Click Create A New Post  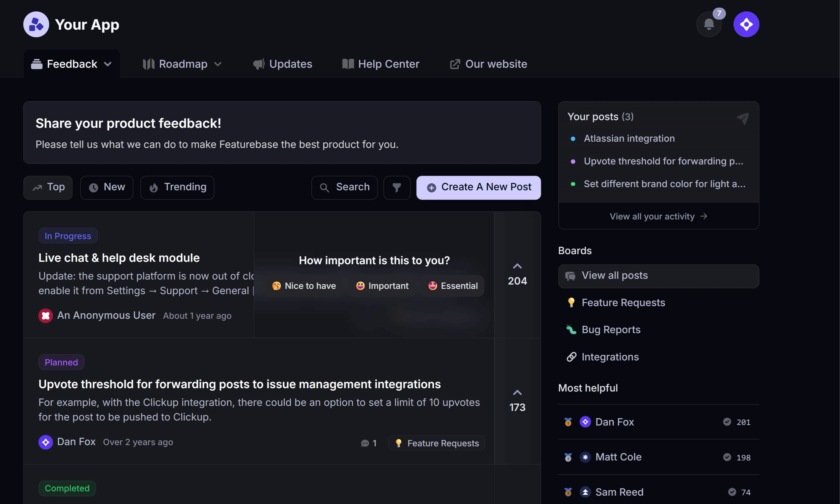478,187
